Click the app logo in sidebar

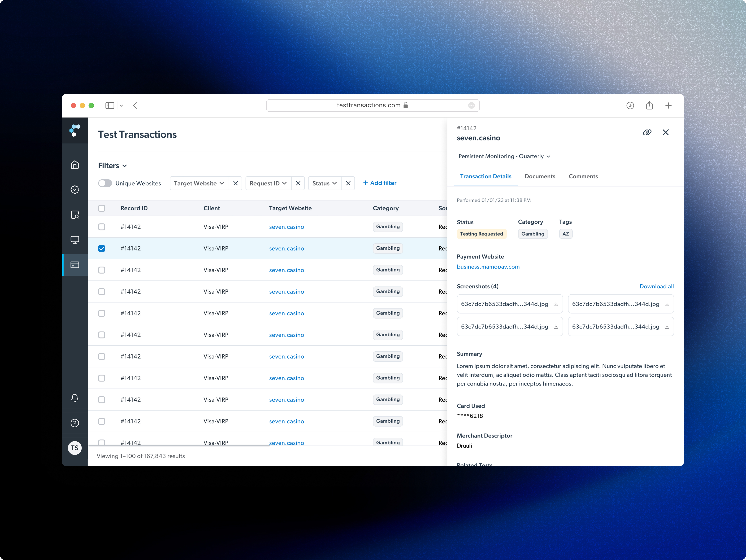coord(75,131)
